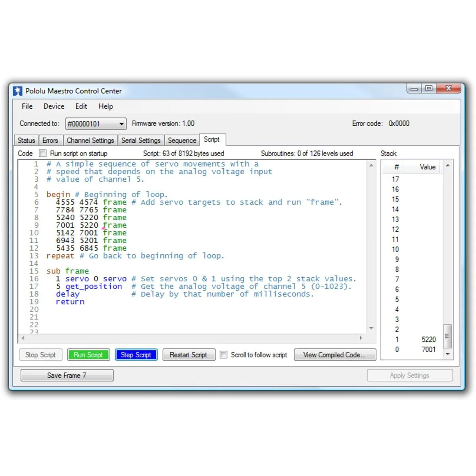Click Save Frame 7 button
Image resolution: width=476 pixels, height=476 pixels.
(x=67, y=375)
